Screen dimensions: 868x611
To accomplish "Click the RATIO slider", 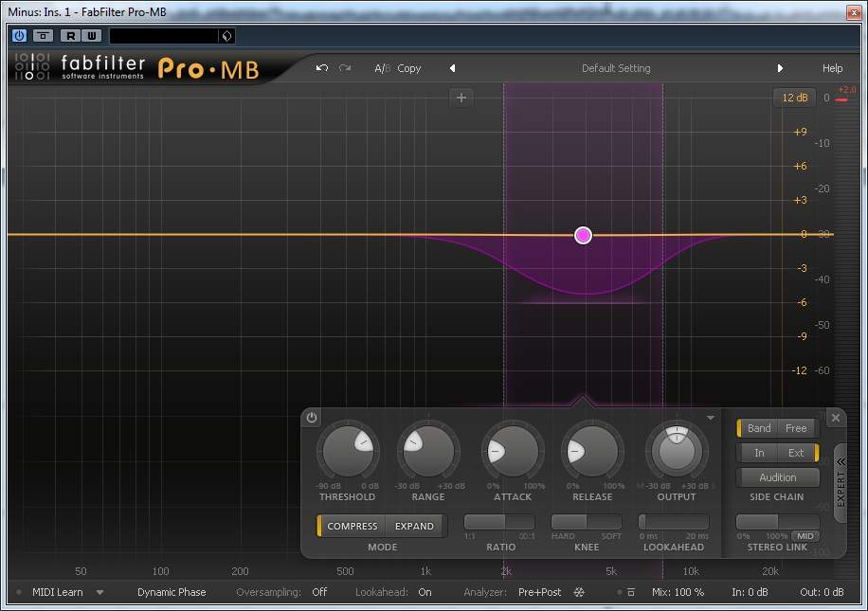I will tap(498, 522).
